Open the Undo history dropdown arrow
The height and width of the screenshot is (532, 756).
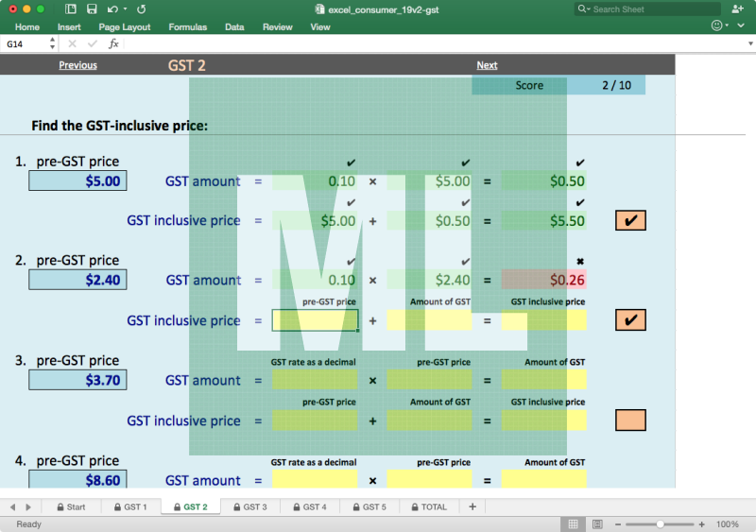tap(124, 9)
